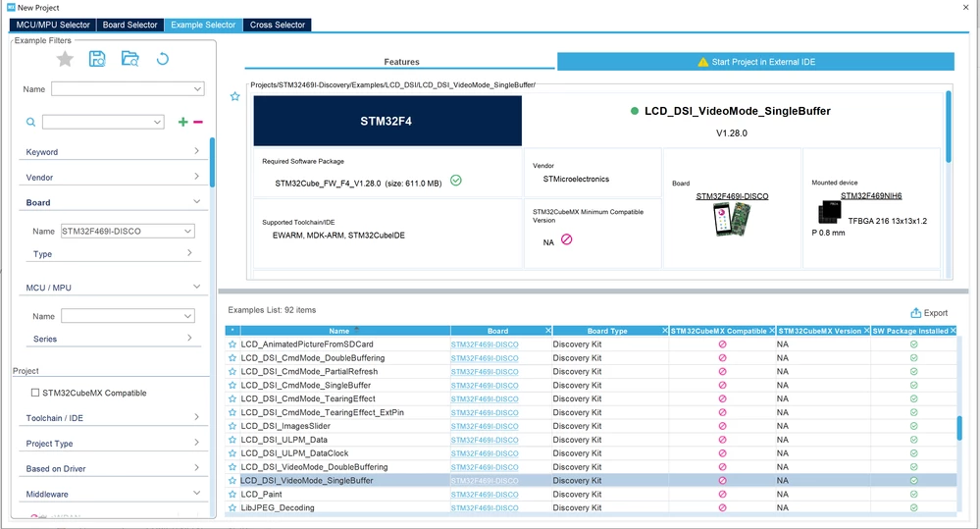Save the current filter set icon
980x529 pixels.
tap(97, 59)
